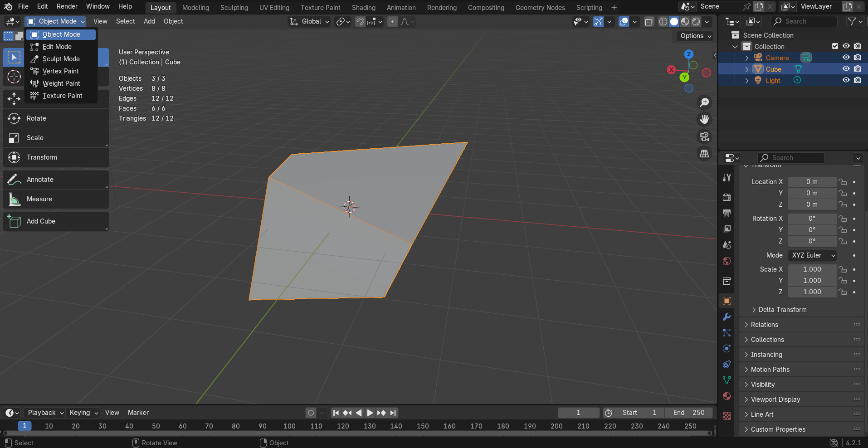
Task: Open the Material properties tab icon
Action: 727,396
